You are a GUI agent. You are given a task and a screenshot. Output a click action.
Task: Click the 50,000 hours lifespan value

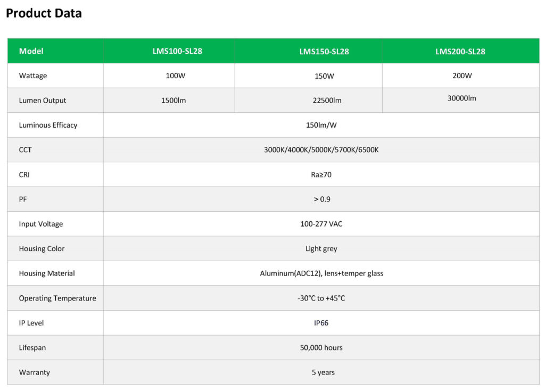pos(321,348)
